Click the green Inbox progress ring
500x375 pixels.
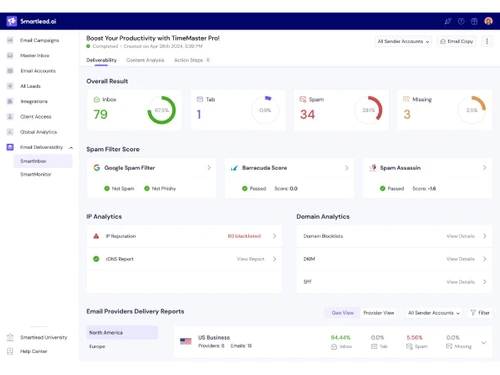point(162,110)
